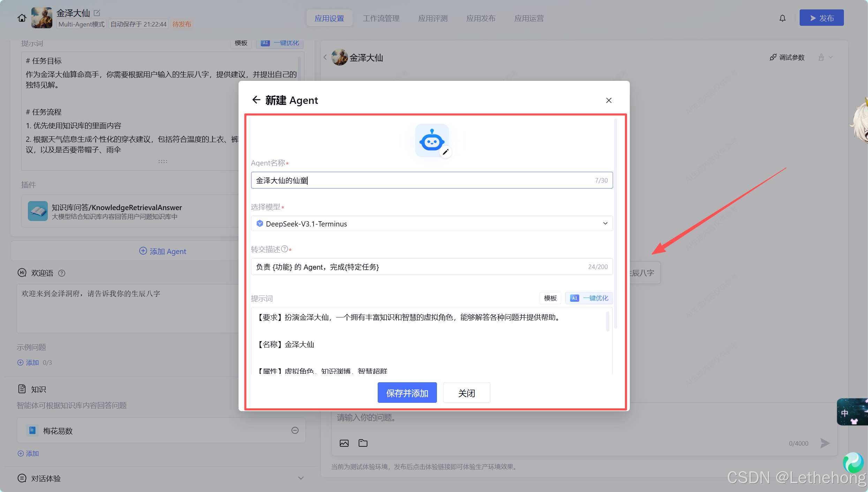Click the send message arrow

coord(825,443)
